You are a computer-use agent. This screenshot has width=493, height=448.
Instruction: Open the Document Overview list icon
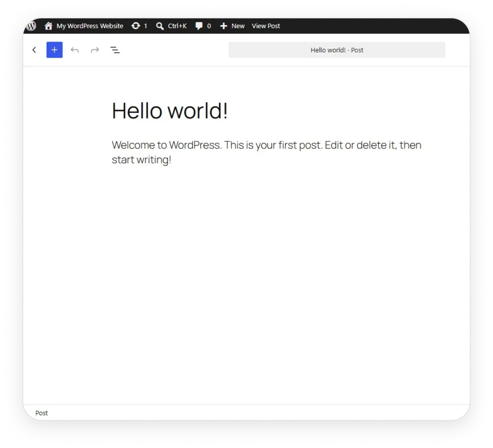coord(115,50)
